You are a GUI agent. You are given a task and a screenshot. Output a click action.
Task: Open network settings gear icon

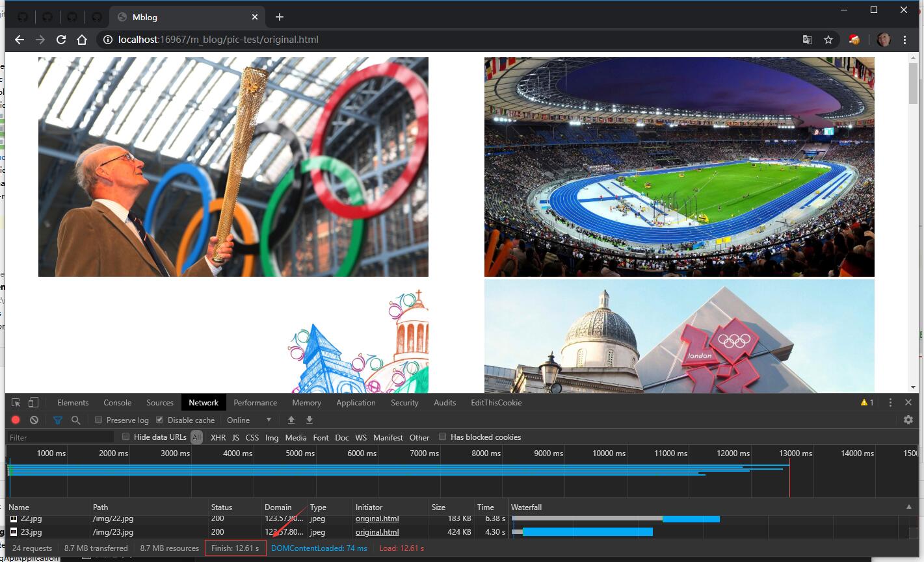(x=908, y=420)
